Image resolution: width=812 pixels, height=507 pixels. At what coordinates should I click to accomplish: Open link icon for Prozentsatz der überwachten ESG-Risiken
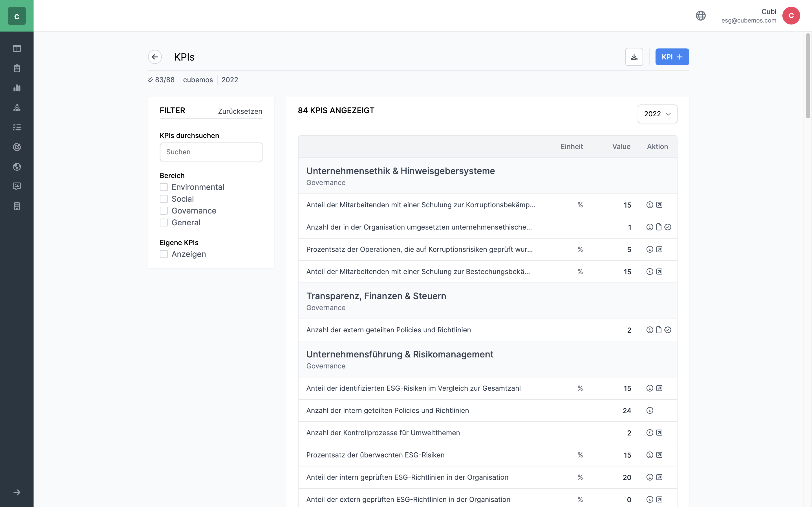pyautogui.click(x=659, y=455)
